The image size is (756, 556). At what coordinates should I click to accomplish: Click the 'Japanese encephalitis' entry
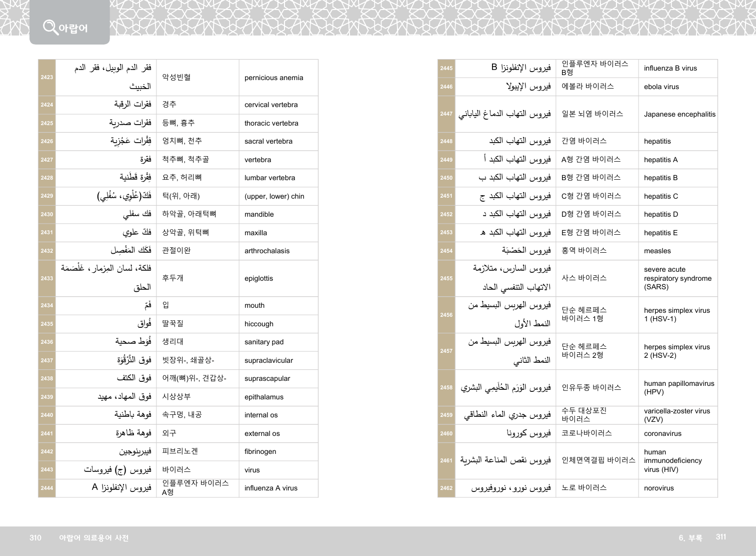679,115
